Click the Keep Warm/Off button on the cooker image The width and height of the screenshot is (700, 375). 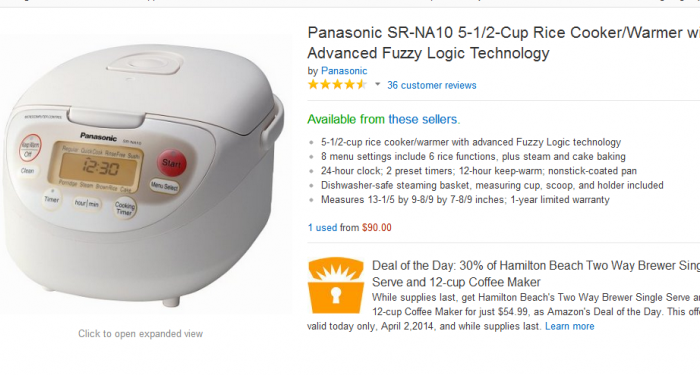click(x=29, y=148)
